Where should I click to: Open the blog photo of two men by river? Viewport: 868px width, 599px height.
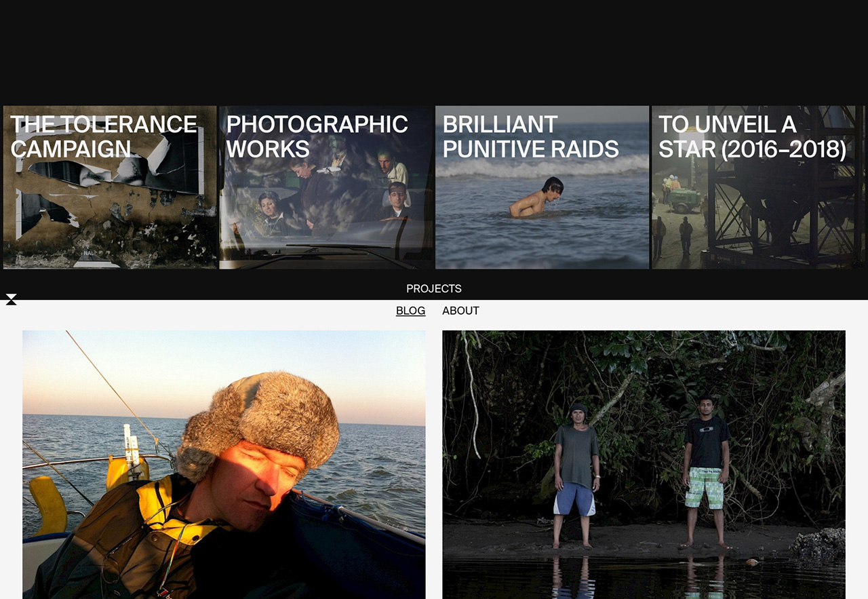point(644,464)
